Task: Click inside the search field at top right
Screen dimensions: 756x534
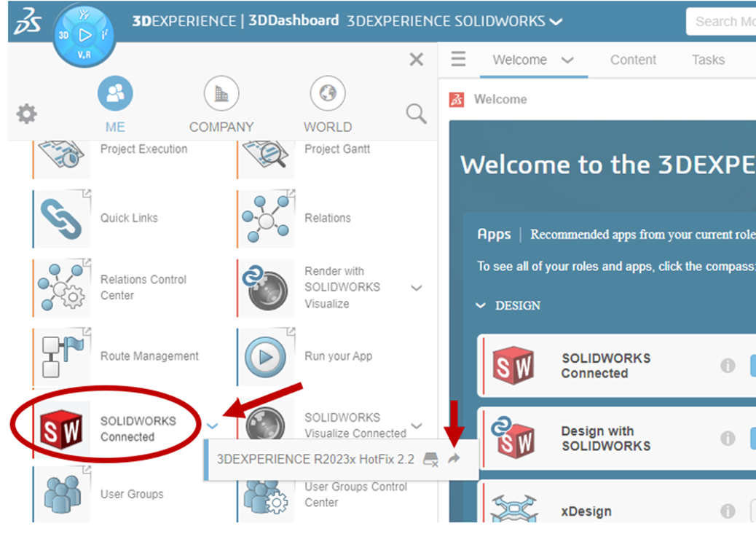Action: tap(728, 22)
